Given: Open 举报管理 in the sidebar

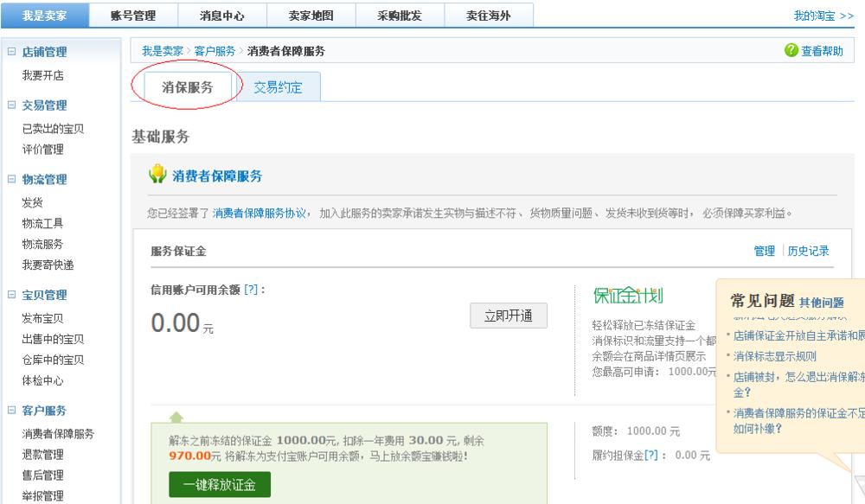Looking at the screenshot, I should pyautogui.click(x=43, y=495).
